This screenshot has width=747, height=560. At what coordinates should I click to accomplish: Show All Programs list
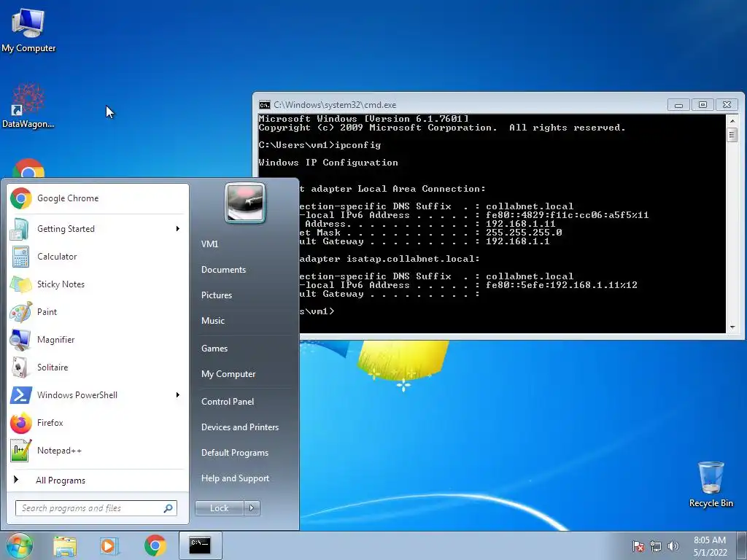(98, 480)
